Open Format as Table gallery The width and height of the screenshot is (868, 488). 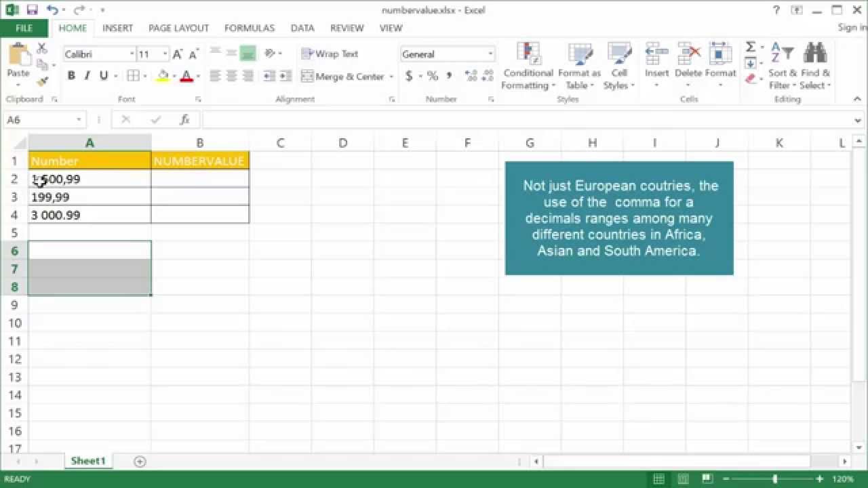580,66
